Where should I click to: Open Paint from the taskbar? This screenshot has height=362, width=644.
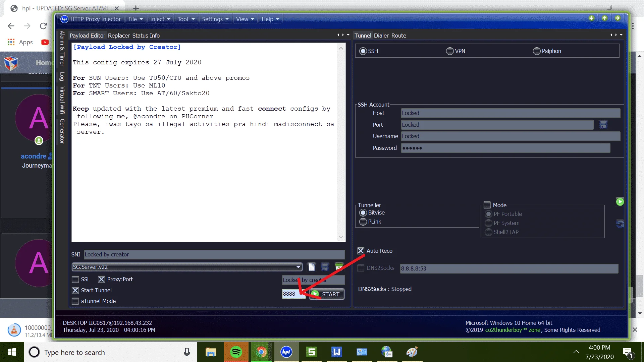(x=412, y=352)
